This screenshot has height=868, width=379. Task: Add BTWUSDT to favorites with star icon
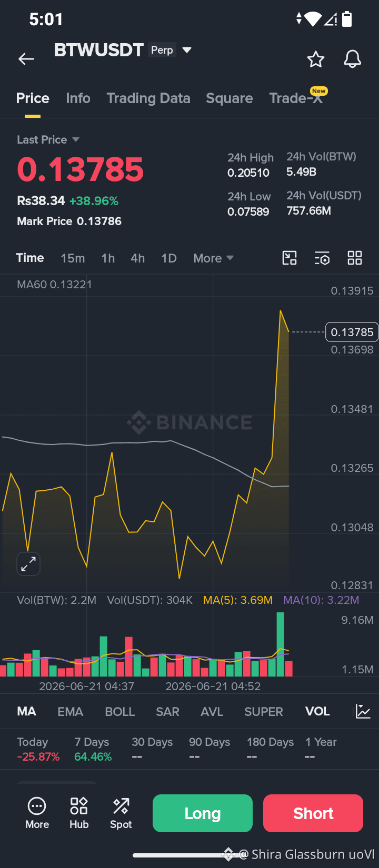(x=316, y=59)
